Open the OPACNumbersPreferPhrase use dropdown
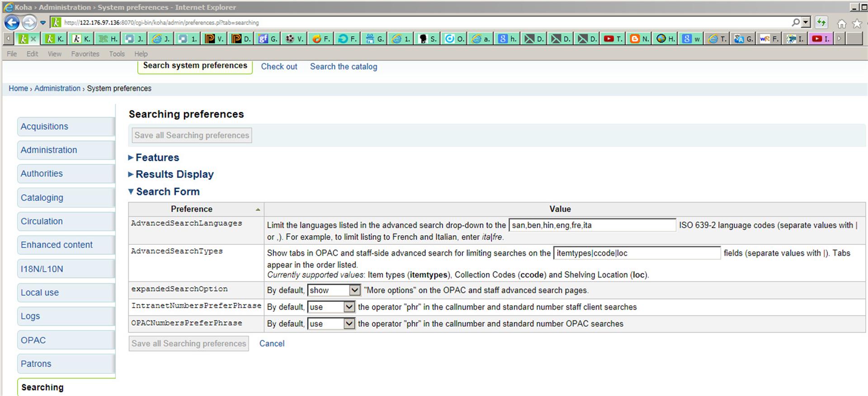 (x=331, y=324)
